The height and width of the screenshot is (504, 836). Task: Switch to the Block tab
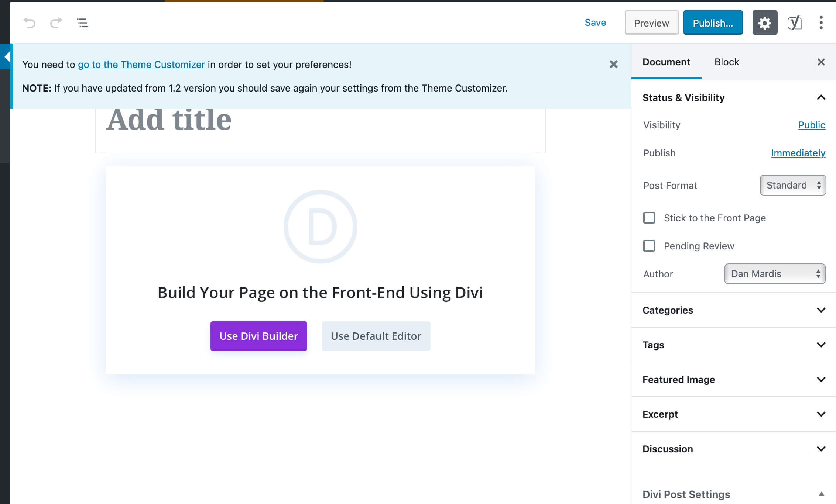point(726,62)
